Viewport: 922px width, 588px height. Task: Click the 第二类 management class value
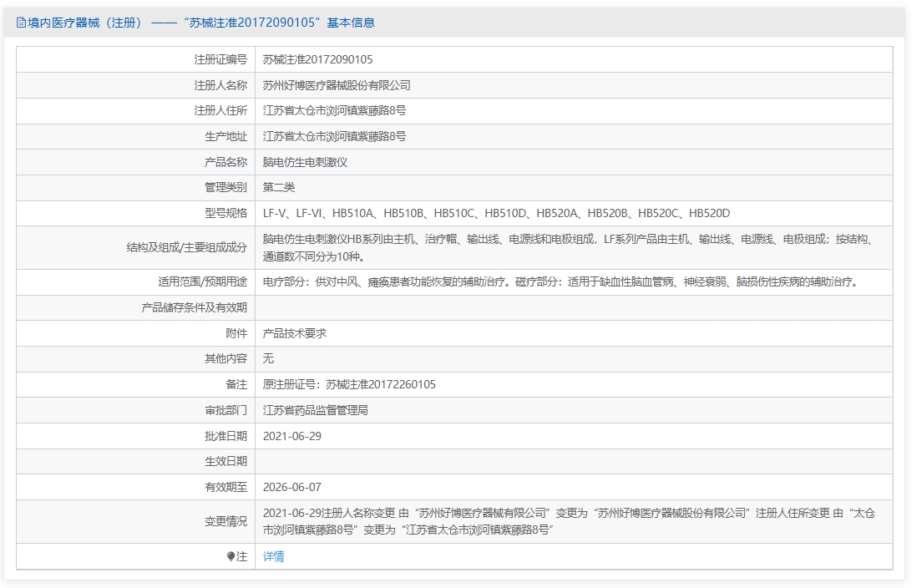click(x=279, y=188)
